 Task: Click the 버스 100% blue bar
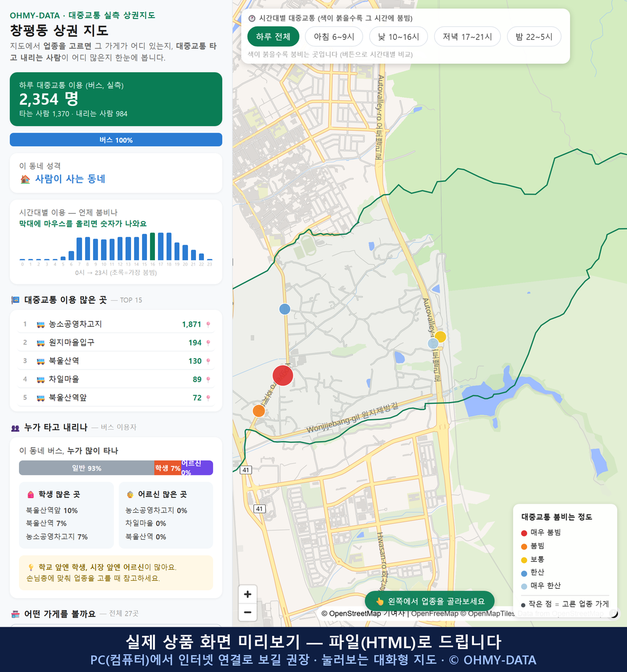point(116,140)
